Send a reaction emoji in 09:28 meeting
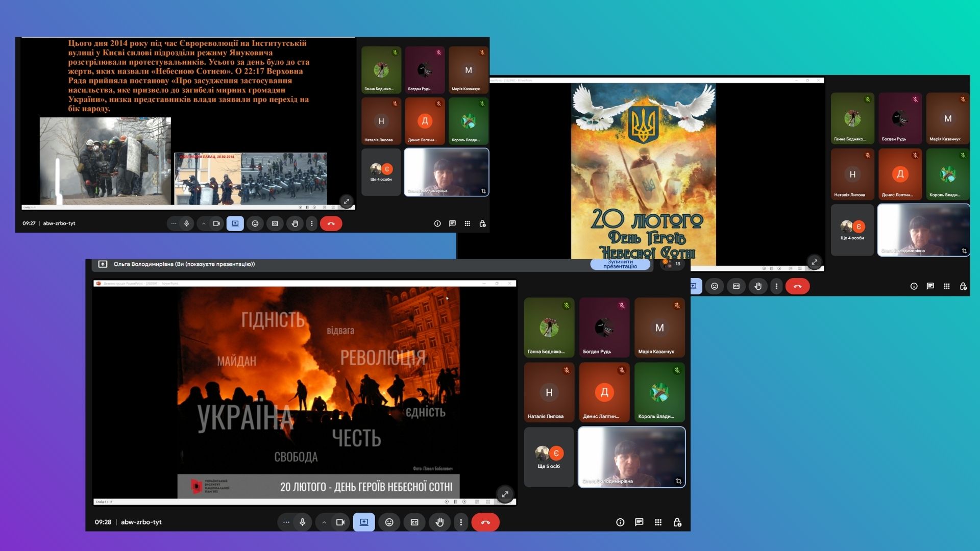The width and height of the screenshot is (980, 551). (x=389, y=522)
